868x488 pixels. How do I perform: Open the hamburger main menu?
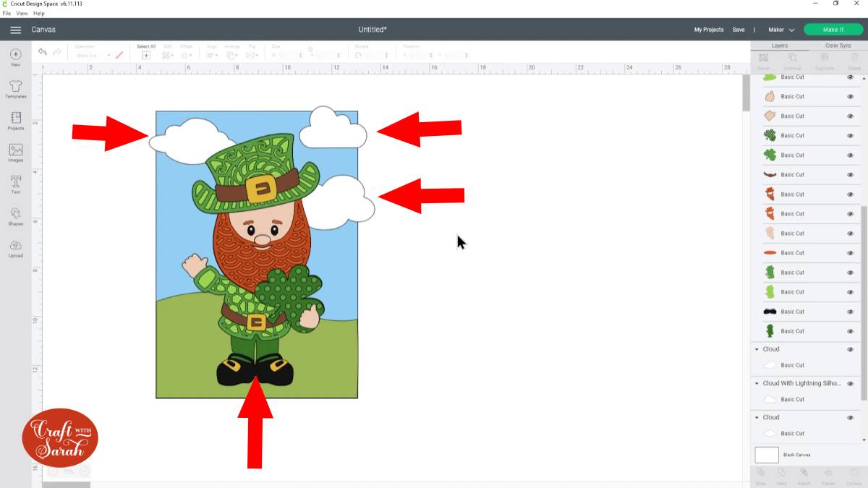[x=15, y=30]
